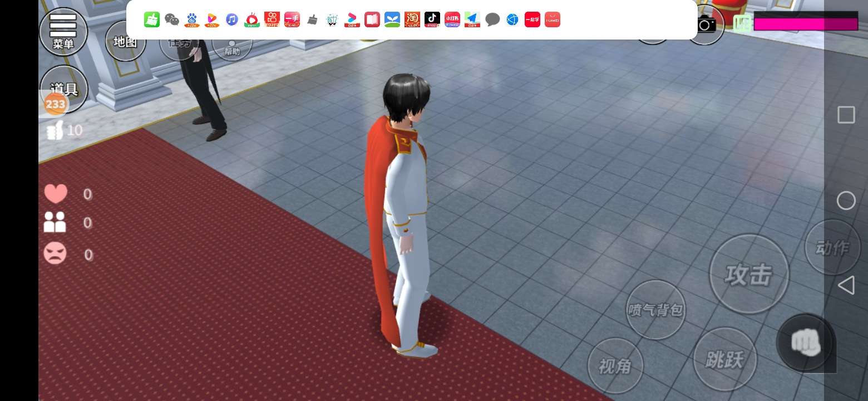Screen dimensions: 868x401
Task: Open the 菜单 hamburger menu
Action: point(63,31)
